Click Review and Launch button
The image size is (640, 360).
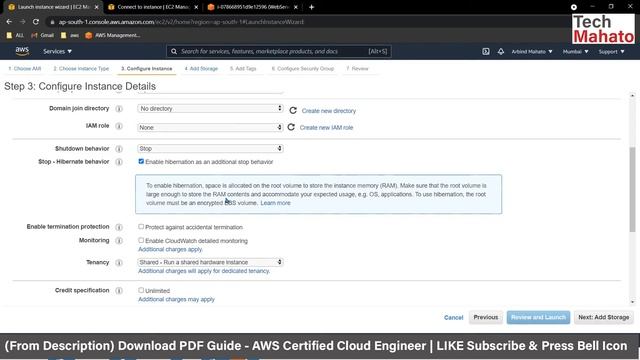tap(538, 317)
